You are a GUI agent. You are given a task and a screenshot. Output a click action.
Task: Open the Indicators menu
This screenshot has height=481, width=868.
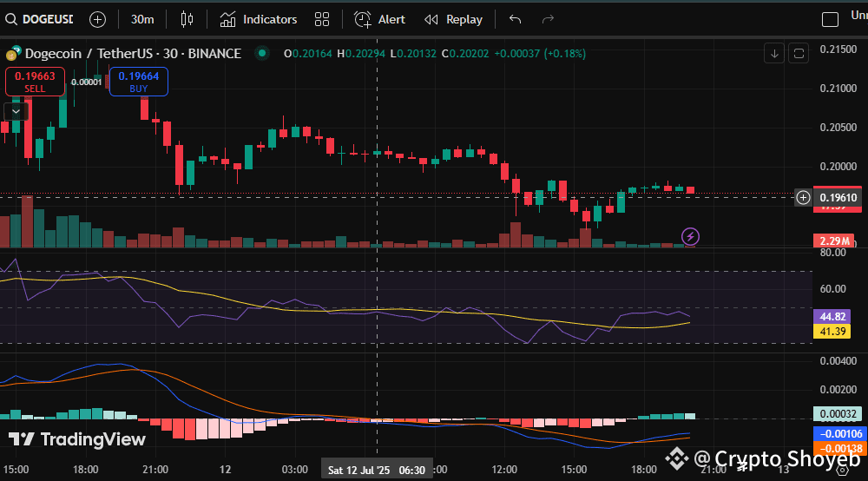[x=258, y=19]
